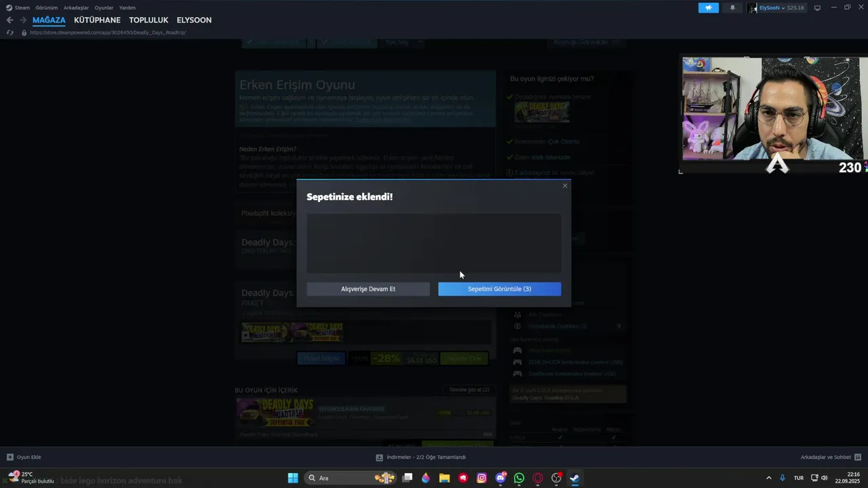
Task: Open Steam announcements megaphone button
Action: 709,7
